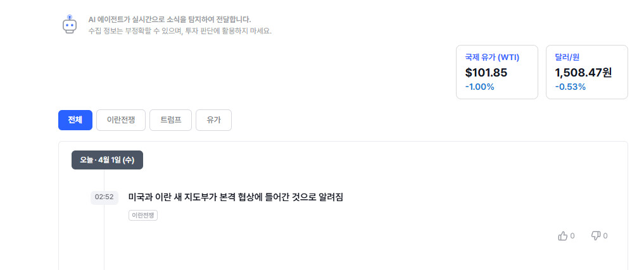The image size is (644, 270).
Task: Click the $101.85 WTI price
Action: tap(486, 73)
